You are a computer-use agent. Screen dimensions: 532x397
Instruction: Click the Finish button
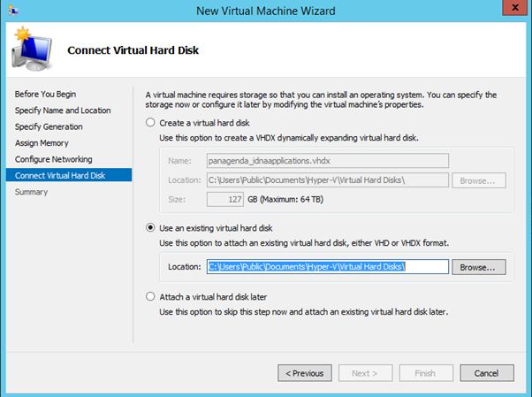(425, 373)
